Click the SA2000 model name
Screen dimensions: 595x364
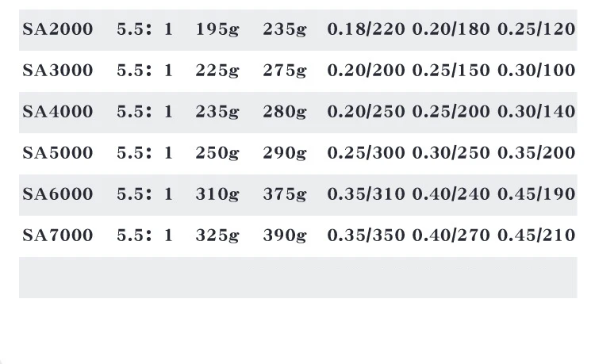[57, 29]
